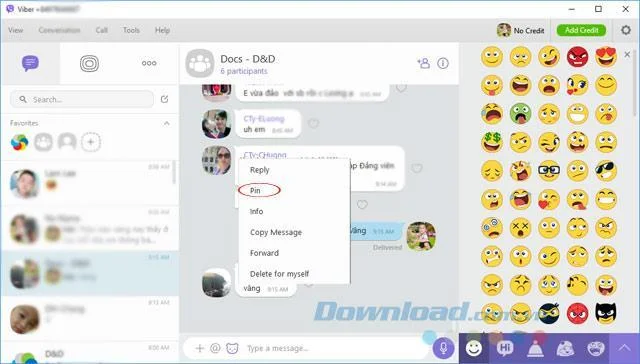
Task: Open the 8:13 AM conversation in chat list
Action: [90, 319]
